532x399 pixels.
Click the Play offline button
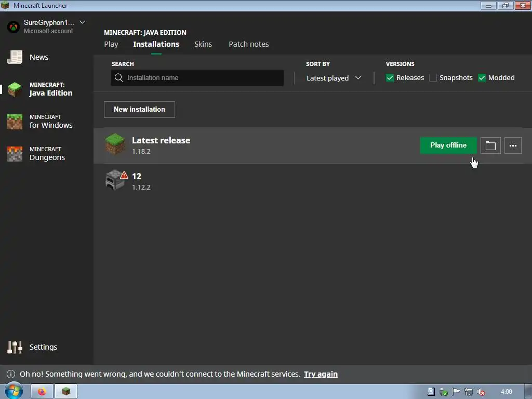click(448, 145)
